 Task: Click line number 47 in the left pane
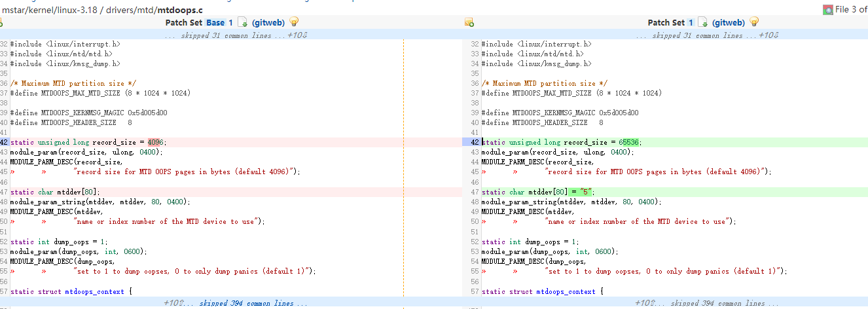(x=4, y=192)
